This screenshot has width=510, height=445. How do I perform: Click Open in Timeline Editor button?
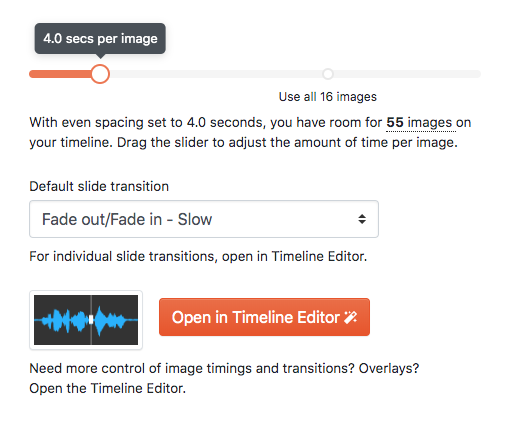pyautogui.click(x=264, y=317)
